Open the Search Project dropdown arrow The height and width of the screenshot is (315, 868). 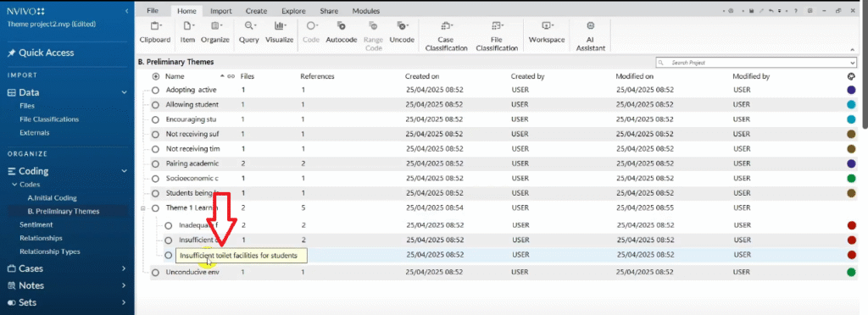(x=853, y=63)
